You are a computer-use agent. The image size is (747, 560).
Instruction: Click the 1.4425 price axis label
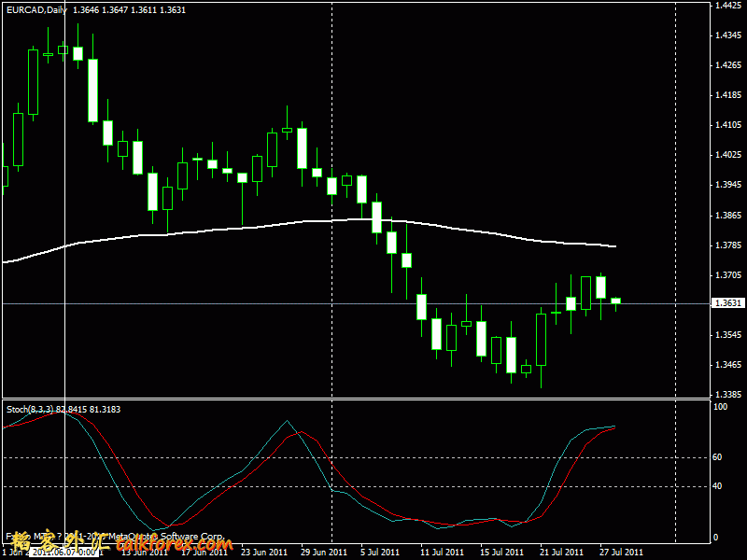point(728,6)
